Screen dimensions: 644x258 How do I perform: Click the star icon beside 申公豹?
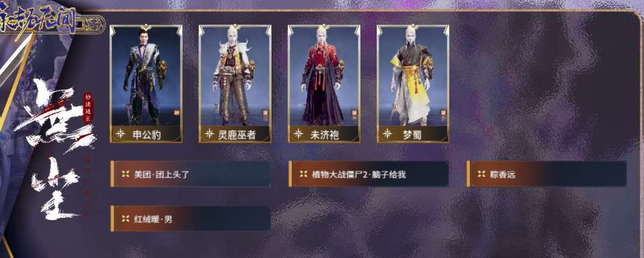[x=120, y=134]
